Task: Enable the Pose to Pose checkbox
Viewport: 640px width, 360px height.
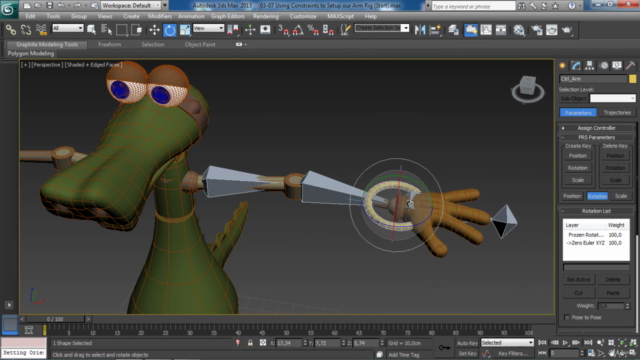Action: [x=567, y=318]
